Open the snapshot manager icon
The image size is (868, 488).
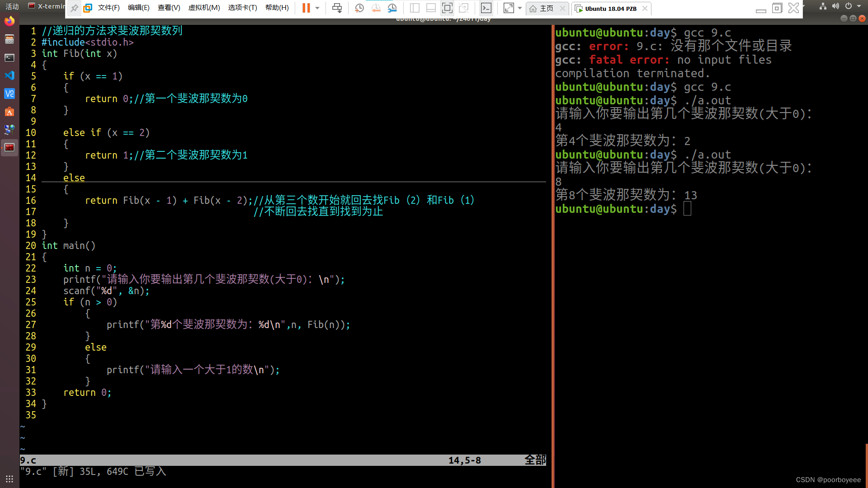pyautogui.click(x=392, y=8)
